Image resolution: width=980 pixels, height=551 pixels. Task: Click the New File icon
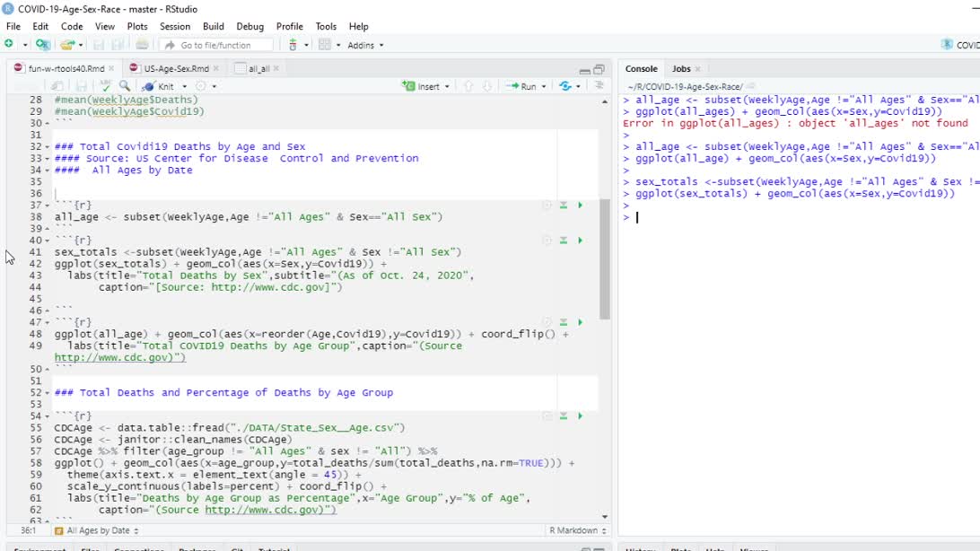pyautogui.click(x=9, y=44)
